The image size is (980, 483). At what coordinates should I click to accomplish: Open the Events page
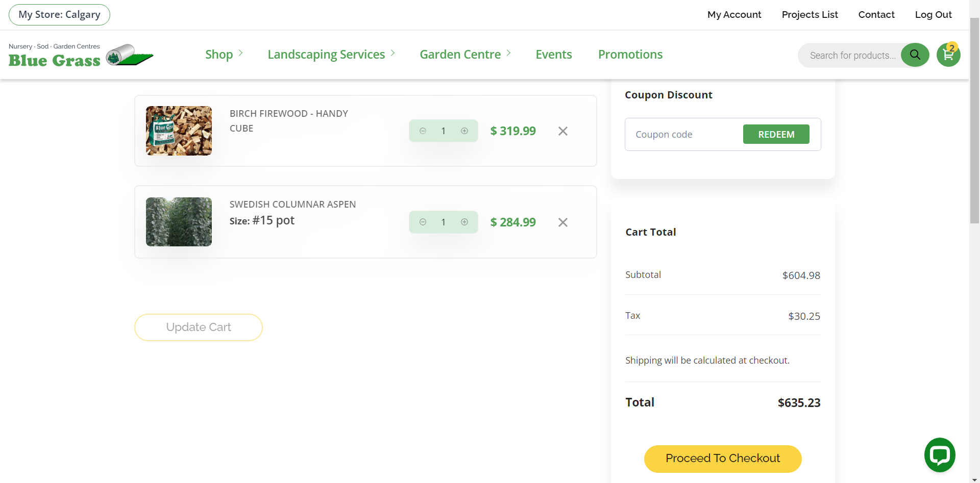[553, 55]
